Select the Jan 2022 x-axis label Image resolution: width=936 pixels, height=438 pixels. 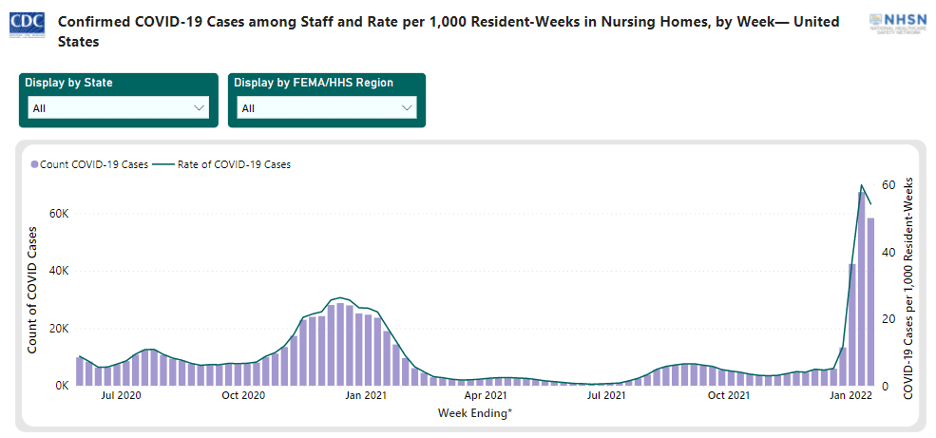[851, 396]
